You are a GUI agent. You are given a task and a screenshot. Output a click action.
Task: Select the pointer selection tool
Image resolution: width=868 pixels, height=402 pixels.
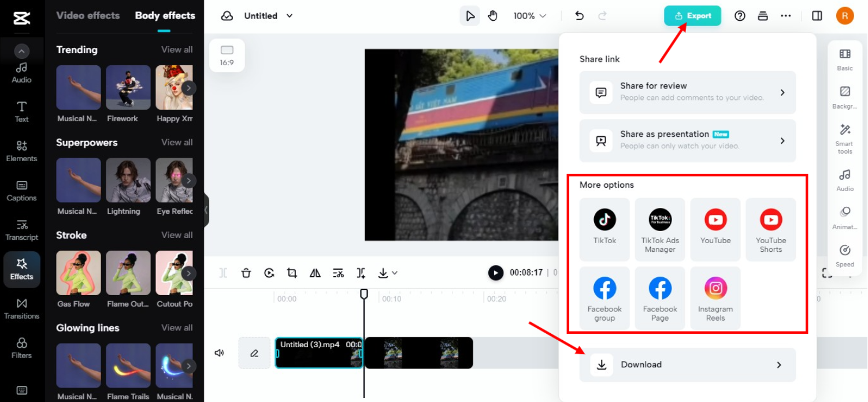tap(470, 16)
